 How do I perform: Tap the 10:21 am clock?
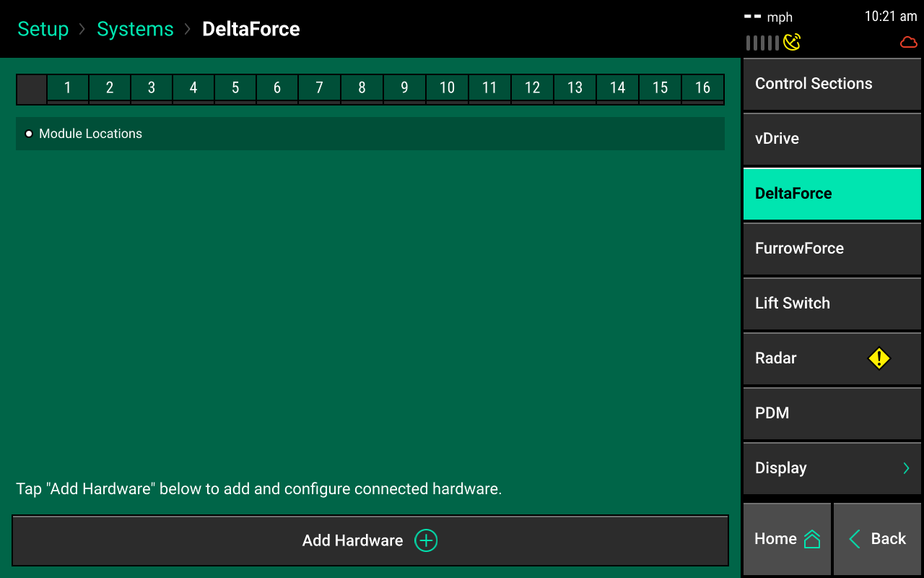[x=891, y=17]
